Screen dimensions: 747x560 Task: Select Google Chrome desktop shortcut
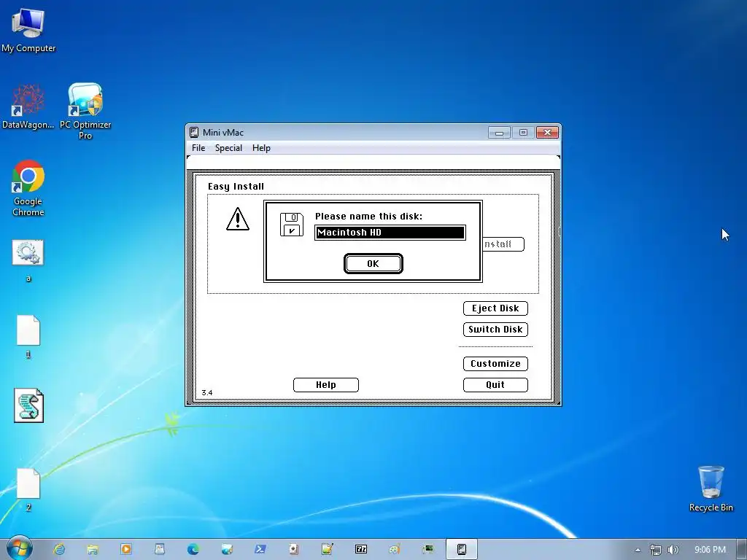tap(28, 188)
